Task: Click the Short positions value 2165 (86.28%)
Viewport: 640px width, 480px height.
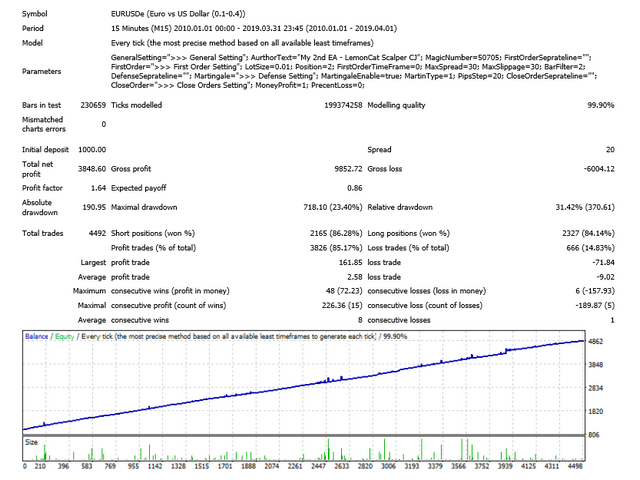Action: pyautogui.click(x=336, y=233)
